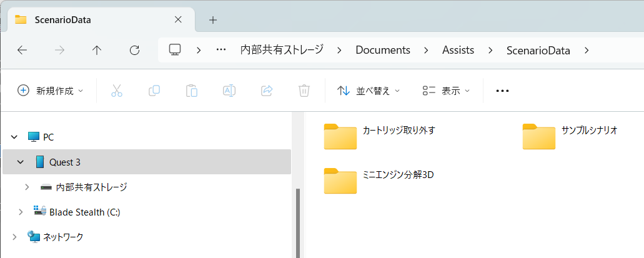Expand Blade Stealth (C:) tree node
Image resolution: width=644 pixels, height=258 pixels.
21,212
